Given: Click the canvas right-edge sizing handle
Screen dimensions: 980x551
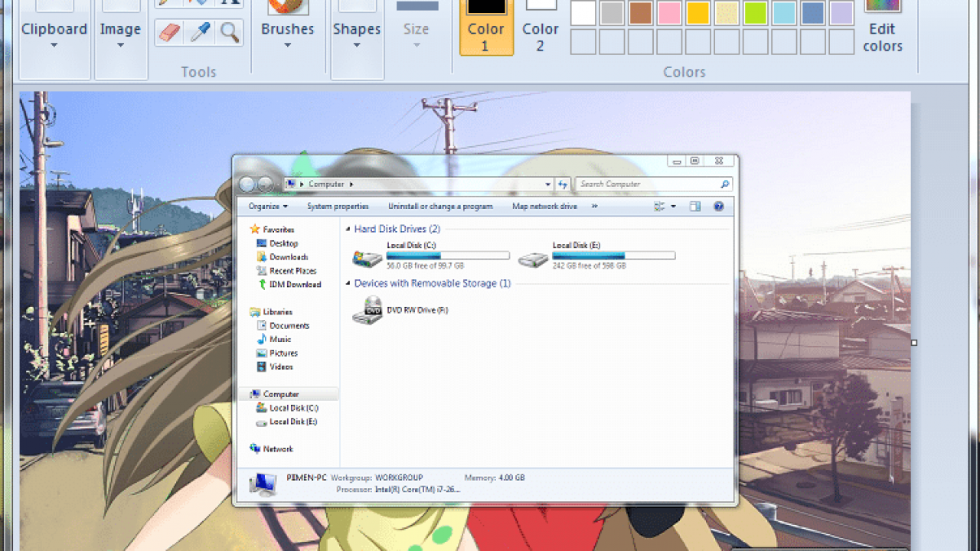Looking at the screenshot, I should tap(914, 343).
